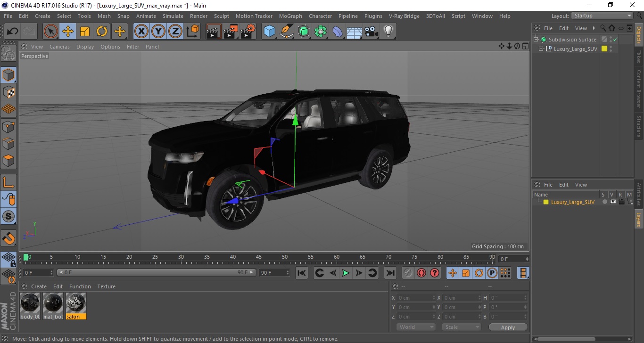Select the Live Selection tool
The image size is (644, 343).
[51, 32]
